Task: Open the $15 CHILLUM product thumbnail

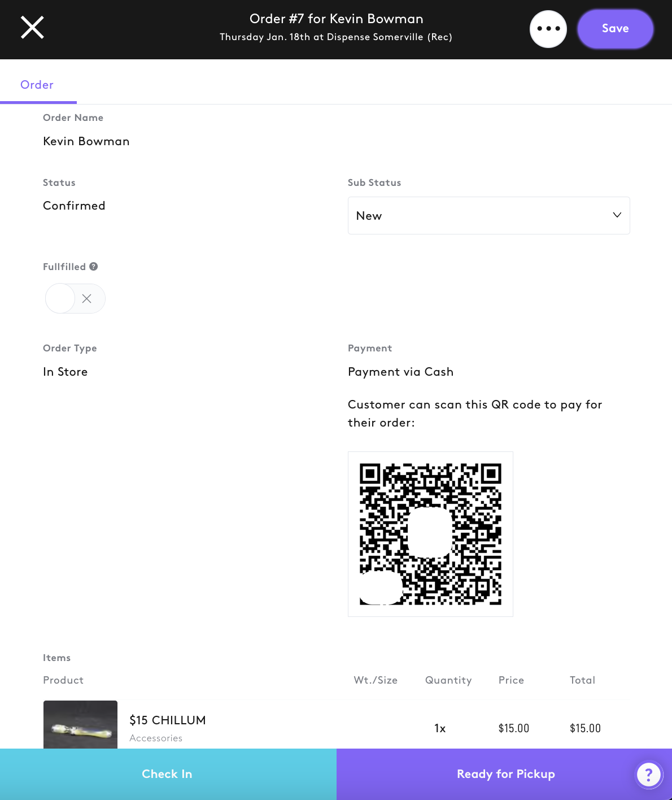Action: pos(80,725)
